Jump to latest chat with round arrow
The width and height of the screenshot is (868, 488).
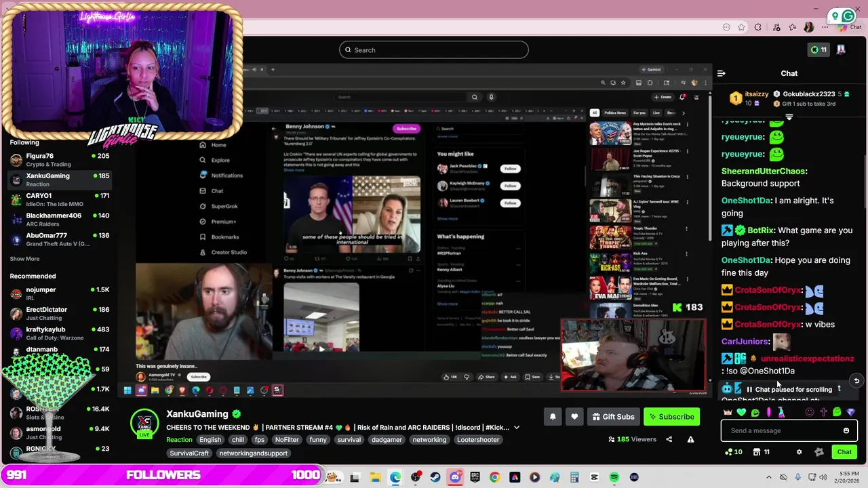(x=856, y=381)
